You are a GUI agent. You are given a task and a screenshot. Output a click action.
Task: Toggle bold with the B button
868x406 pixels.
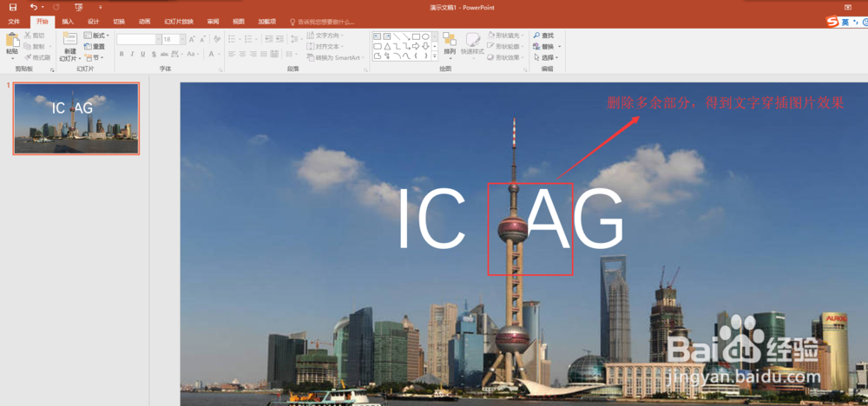coord(122,54)
